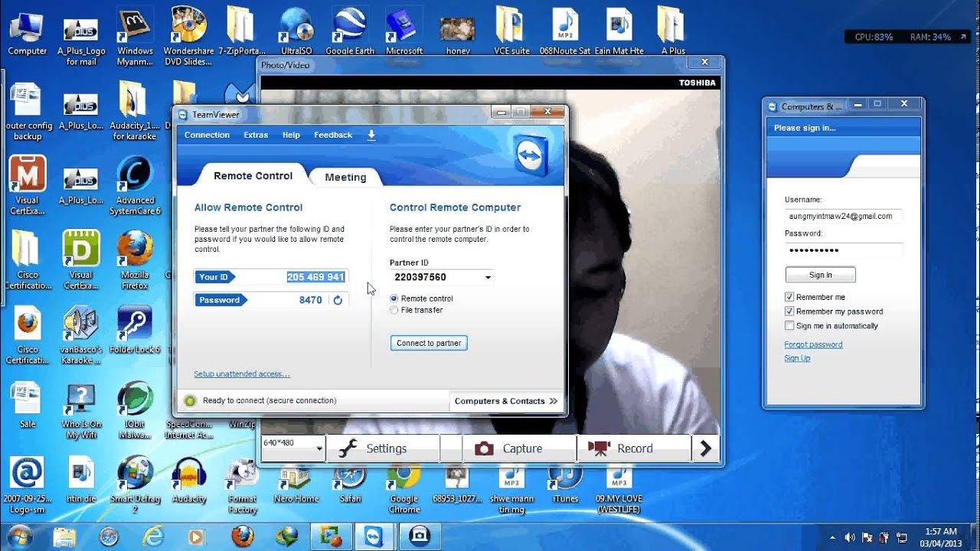
Task: Click the Sign Up link
Action: 797,358
